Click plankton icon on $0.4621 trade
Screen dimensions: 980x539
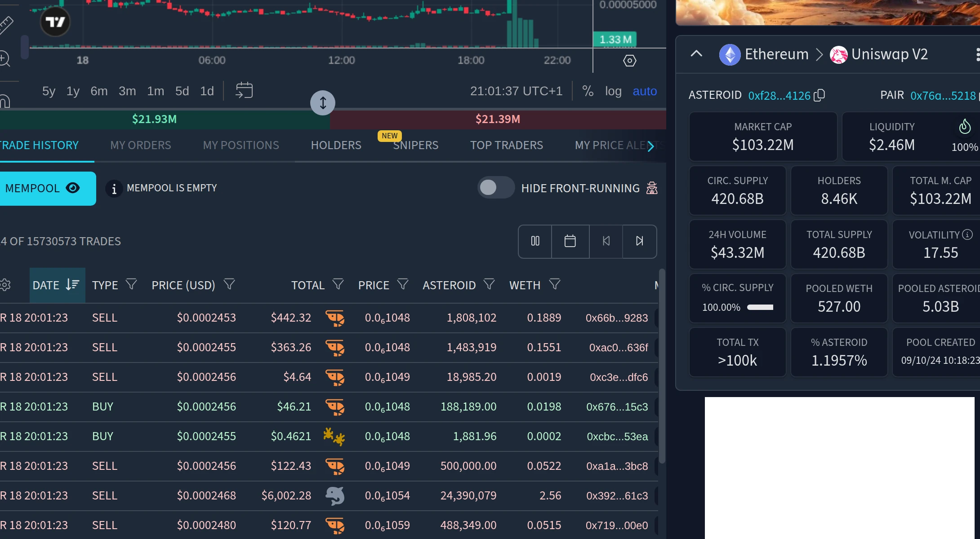click(334, 437)
